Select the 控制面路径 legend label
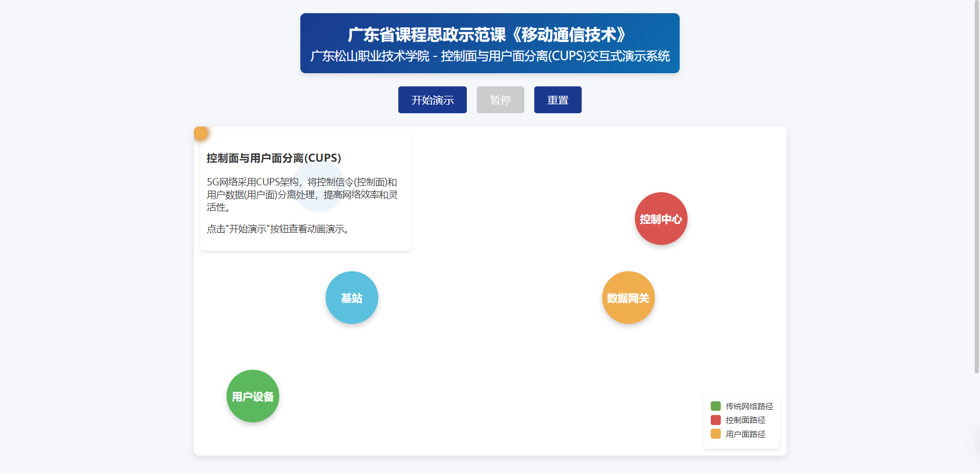Viewport: 980px width, 474px height. pyautogui.click(x=745, y=420)
